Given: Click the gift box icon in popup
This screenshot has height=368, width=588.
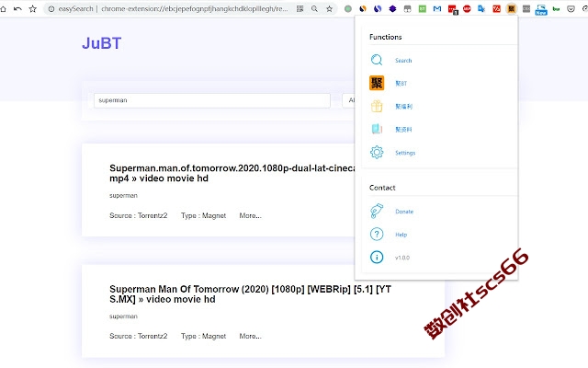Looking at the screenshot, I should tap(377, 107).
